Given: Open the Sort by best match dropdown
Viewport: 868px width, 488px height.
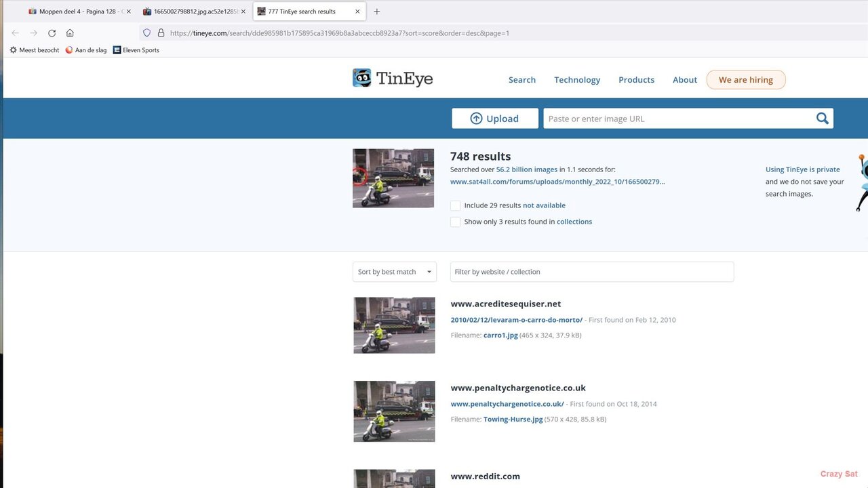Looking at the screenshot, I should tap(394, 271).
